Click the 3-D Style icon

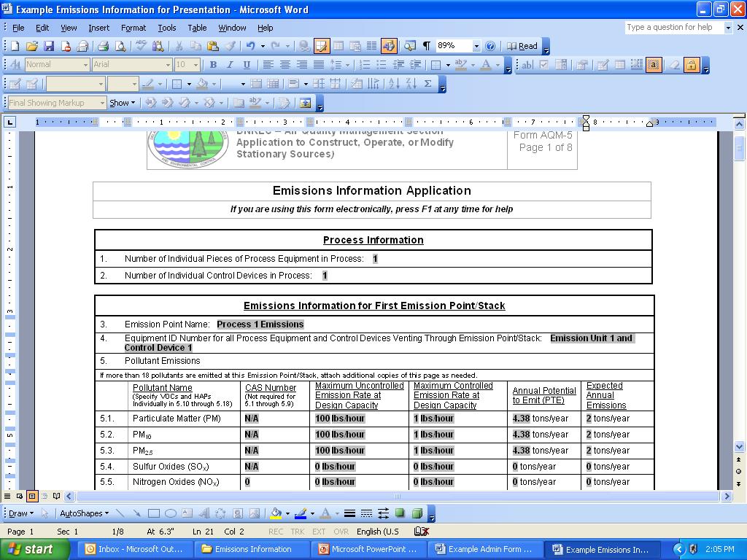pos(417,513)
